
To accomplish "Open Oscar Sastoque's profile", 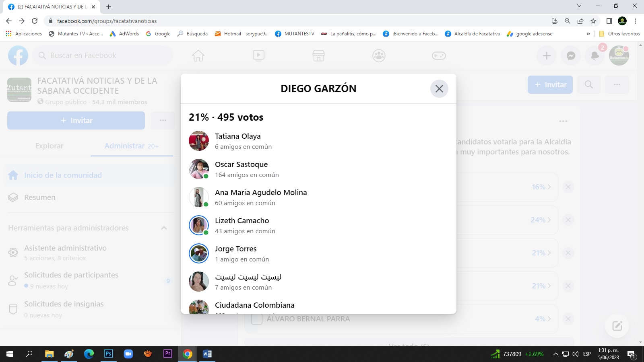I will [241, 164].
